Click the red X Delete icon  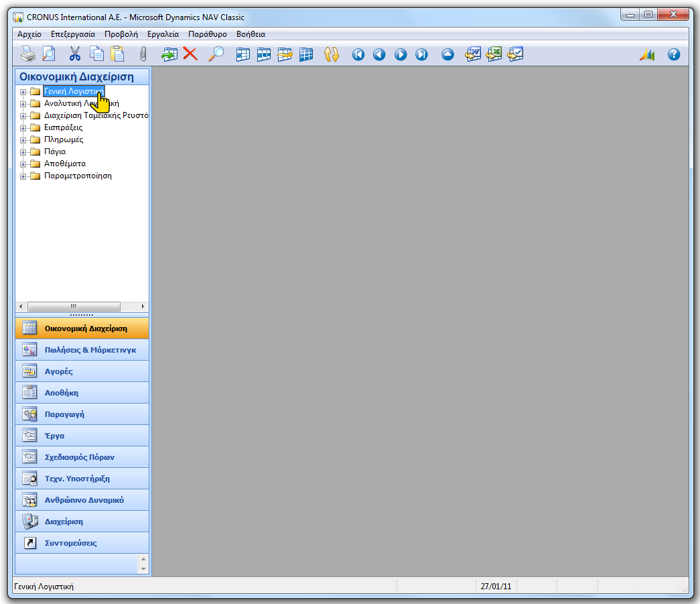tap(190, 54)
